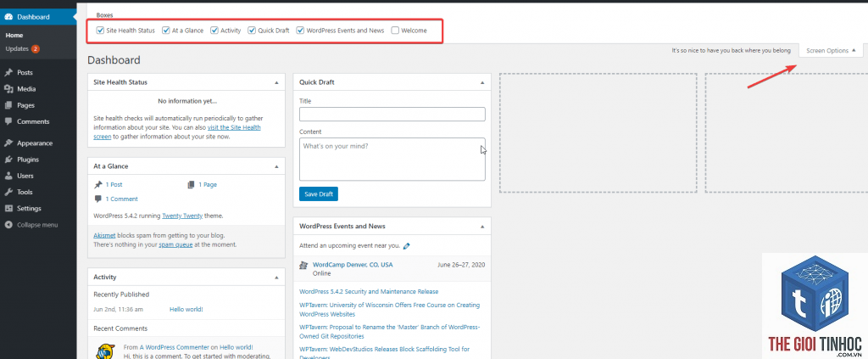The height and width of the screenshot is (359, 868).
Task: Uncheck WordPress Events and News box
Action: (300, 31)
